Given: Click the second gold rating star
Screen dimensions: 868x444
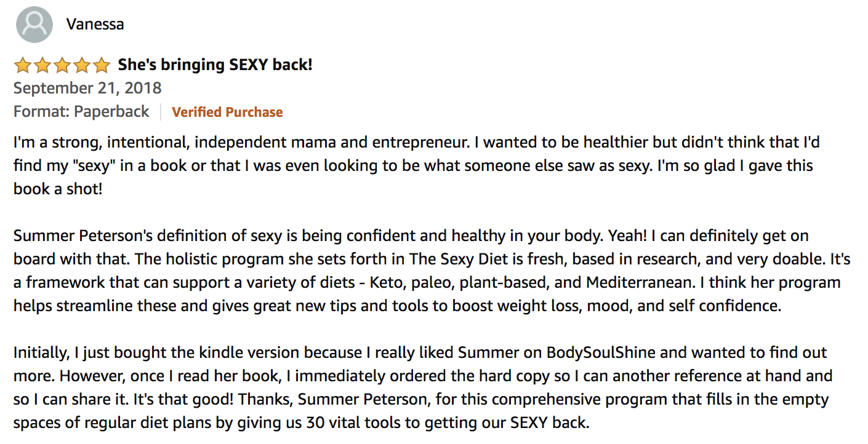Looking at the screenshot, I should [x=42, y=65].
